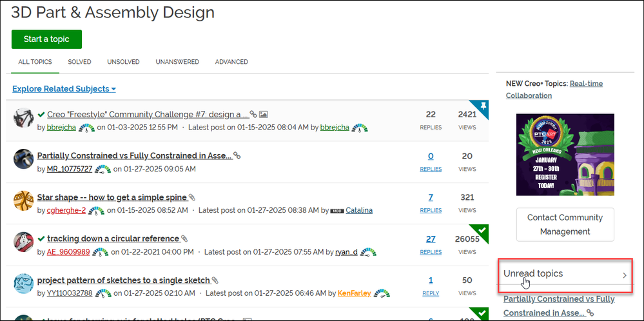Open 7 replies count for Star shape
Screen dimensions: 644x321
431,197
